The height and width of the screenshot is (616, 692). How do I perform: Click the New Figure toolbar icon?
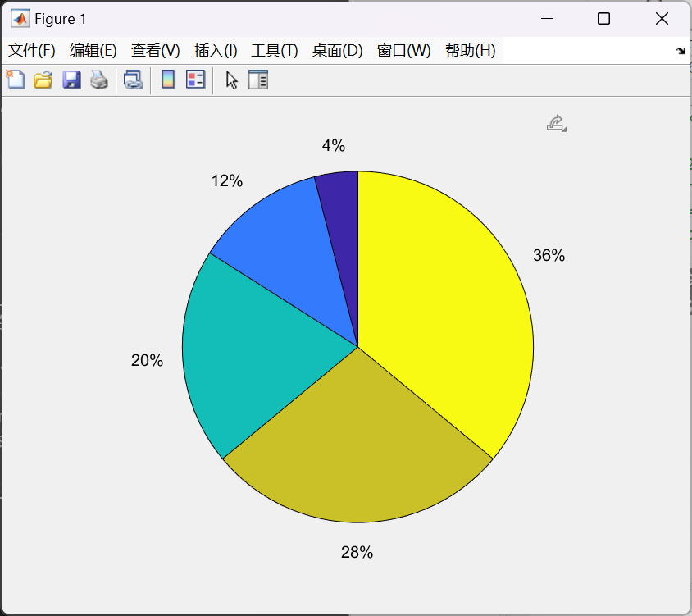click(16, 80)
